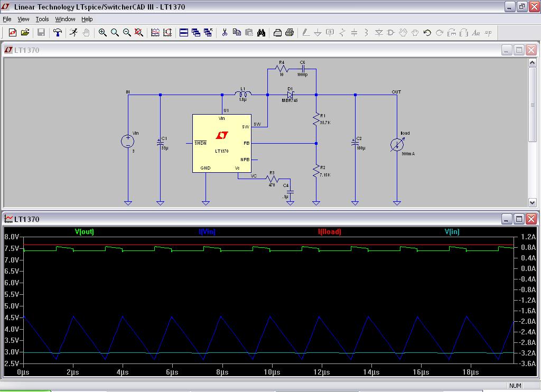541x392 pixels.
Task: Click the Zoom In magnifier with plus
Action: pyautogui.click(x=102, y=32)
